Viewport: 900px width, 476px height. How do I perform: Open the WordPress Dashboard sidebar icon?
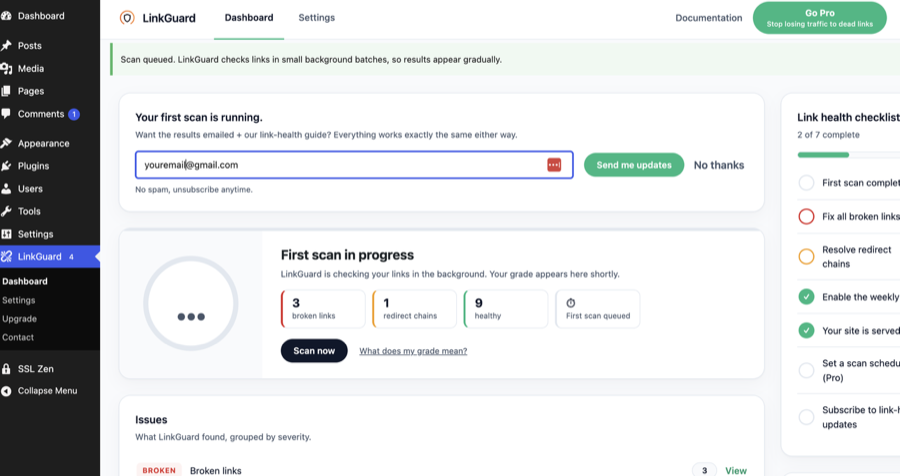[6, 16]
